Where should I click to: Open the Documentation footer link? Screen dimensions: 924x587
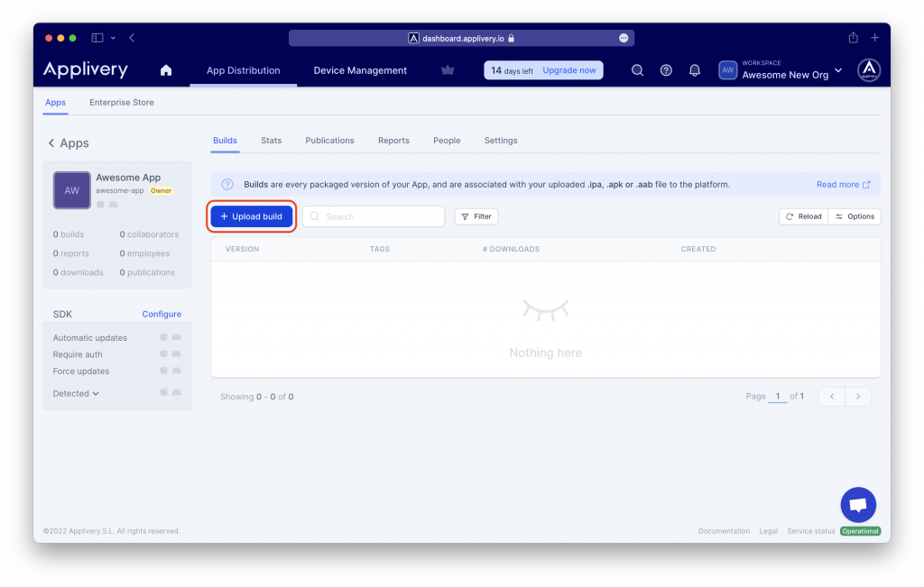coord(725,531)
